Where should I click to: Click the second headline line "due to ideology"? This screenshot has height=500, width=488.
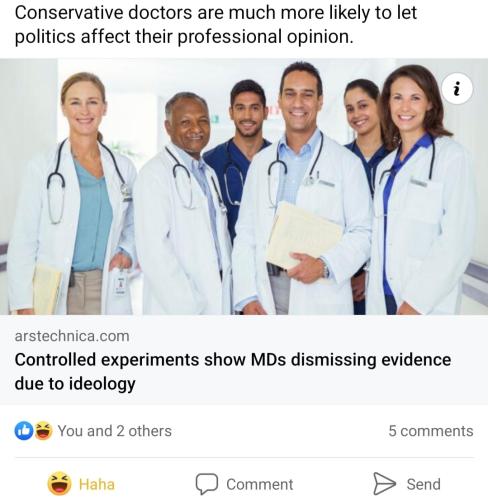point(75,383)
